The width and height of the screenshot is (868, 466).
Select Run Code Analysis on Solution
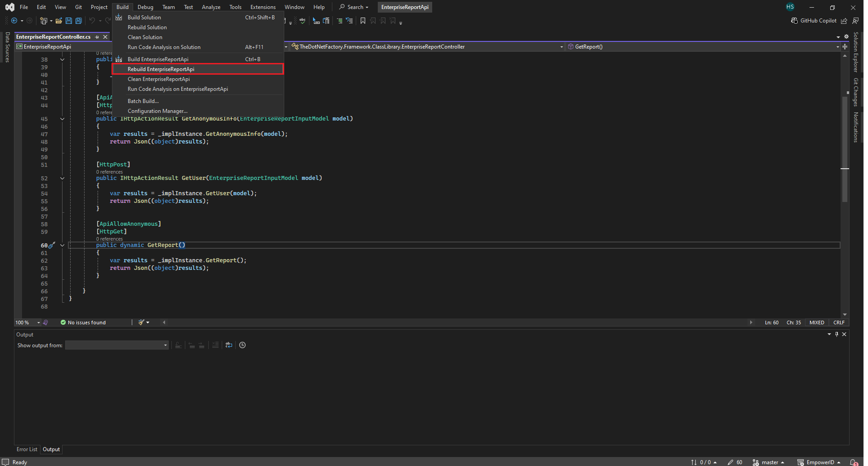(198, 47)
